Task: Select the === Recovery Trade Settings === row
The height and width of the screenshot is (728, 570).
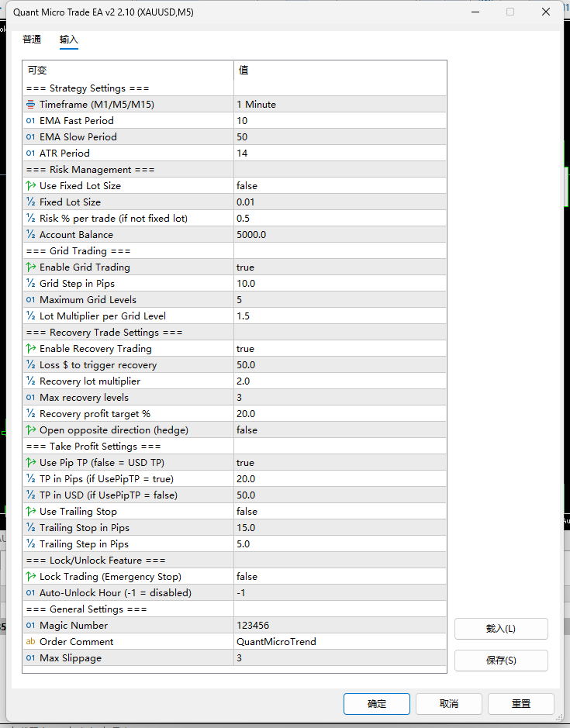Action: [235, 333]
